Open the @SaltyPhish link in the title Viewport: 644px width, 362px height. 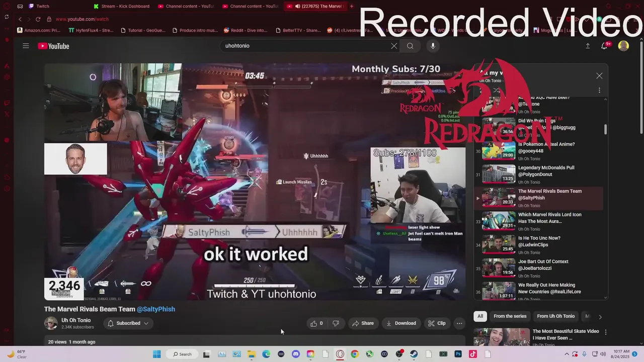[156, 309]
